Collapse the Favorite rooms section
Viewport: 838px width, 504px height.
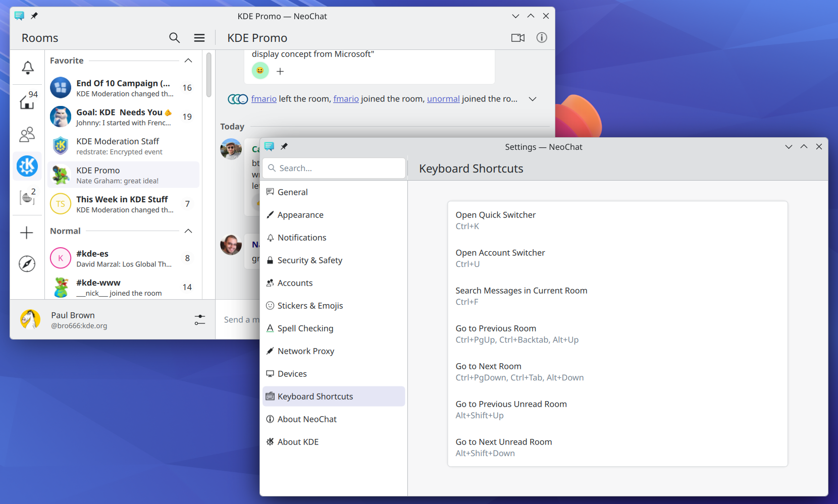pyautogui.click(x=188, y=61)
